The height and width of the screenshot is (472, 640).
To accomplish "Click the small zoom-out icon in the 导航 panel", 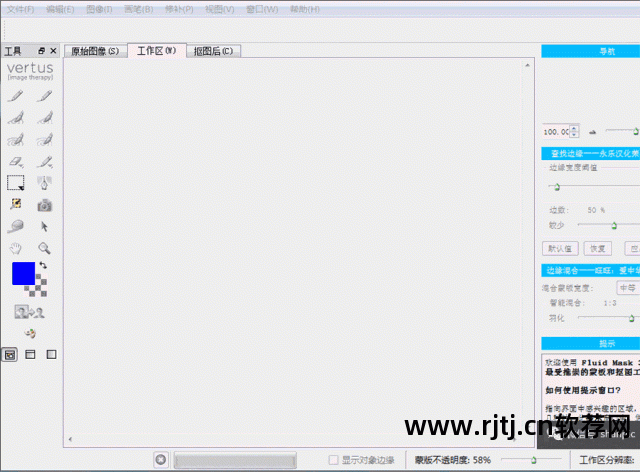I will tap(592, 132).
